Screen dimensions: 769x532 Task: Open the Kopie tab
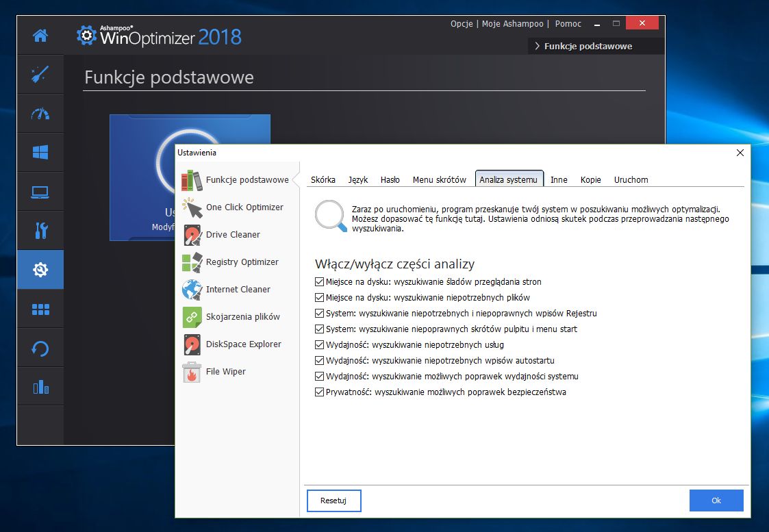[x=590, y=179]
